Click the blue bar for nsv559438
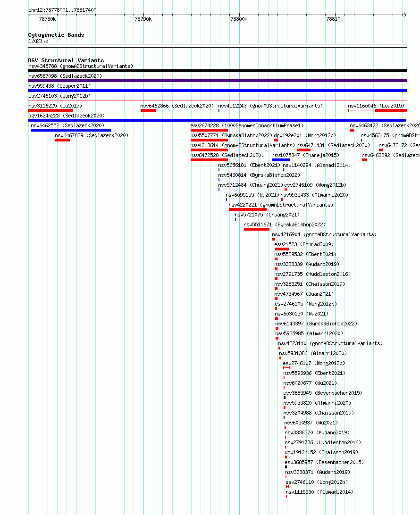Image resolution: width=420 pixels, height=515 pixels. [217, 91]
